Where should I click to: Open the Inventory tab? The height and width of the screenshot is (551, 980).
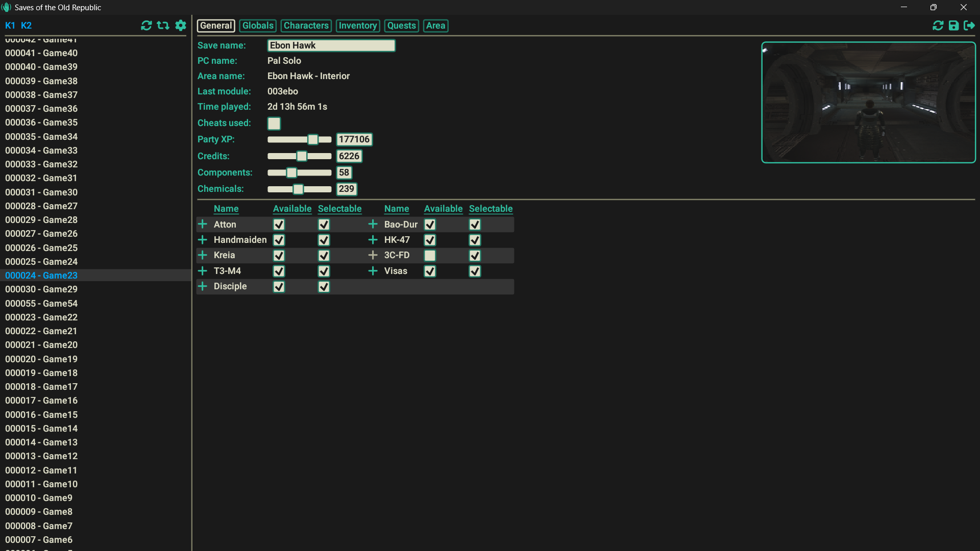(358, 26)
